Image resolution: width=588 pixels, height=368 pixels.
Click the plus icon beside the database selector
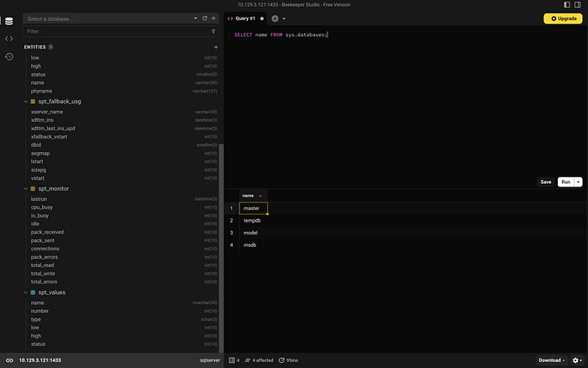(x=213, y=18)
